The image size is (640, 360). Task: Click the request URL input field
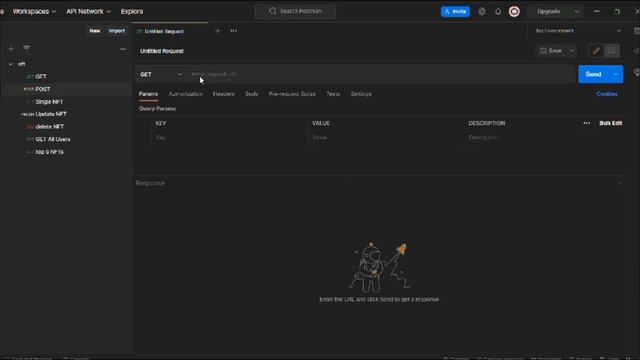[x=380, y=74]
